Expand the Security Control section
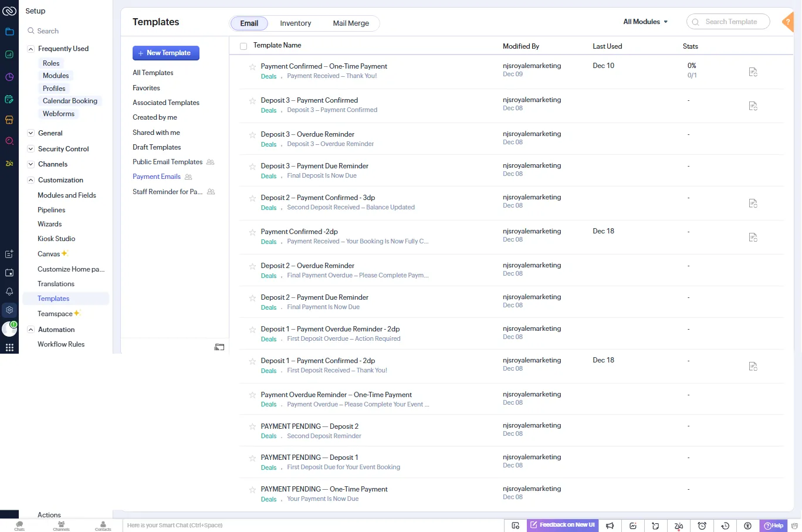The height and width of the screenshot is (532, 802). [x=31, y=149]
